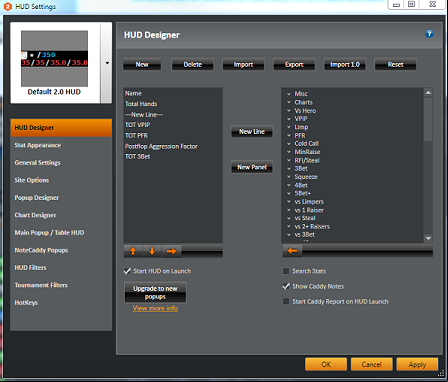
Task: Click the orange move-up arrow
Action: tap(133, 251)
